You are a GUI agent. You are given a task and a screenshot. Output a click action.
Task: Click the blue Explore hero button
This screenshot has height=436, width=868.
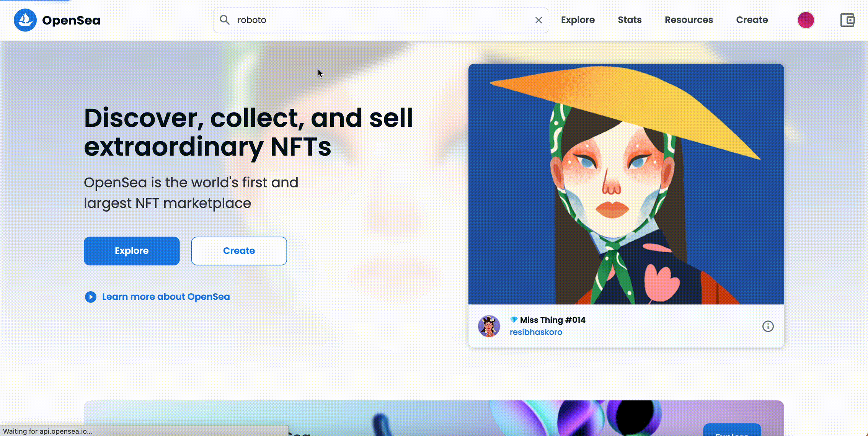pos(132,251)
